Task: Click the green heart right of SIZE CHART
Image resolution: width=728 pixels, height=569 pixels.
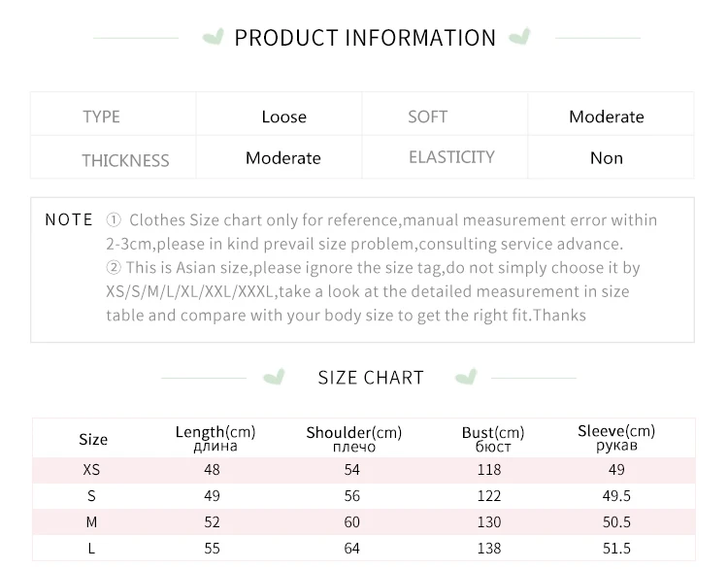Action: point(467,377)
